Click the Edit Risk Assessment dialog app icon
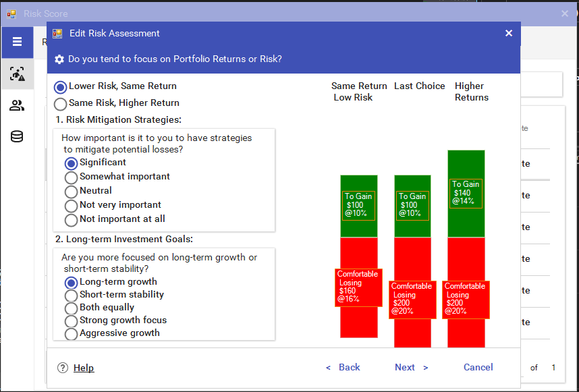 tap(57, 34)
